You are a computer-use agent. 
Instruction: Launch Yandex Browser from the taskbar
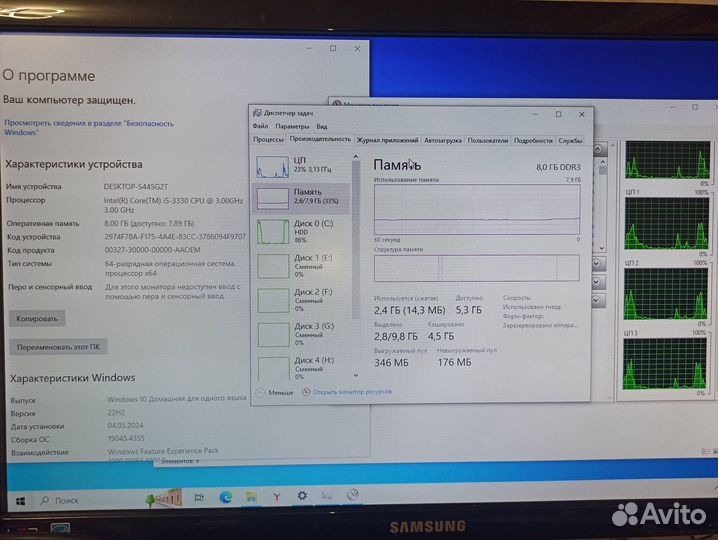[277, 496]
